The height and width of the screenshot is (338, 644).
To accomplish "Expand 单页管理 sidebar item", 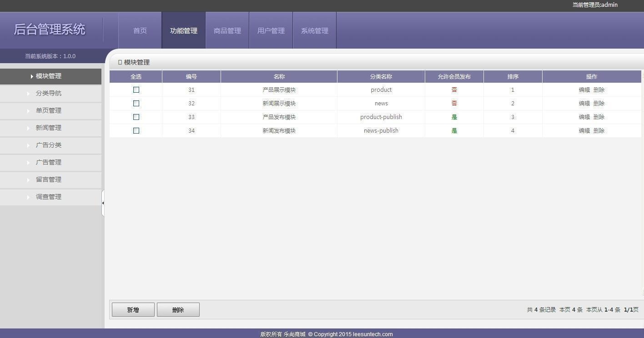I will [x=49, y=111].
